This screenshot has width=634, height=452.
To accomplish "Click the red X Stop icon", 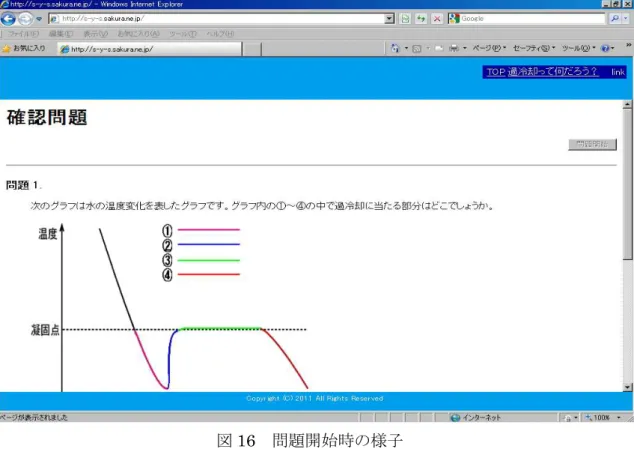I will 437,19.
